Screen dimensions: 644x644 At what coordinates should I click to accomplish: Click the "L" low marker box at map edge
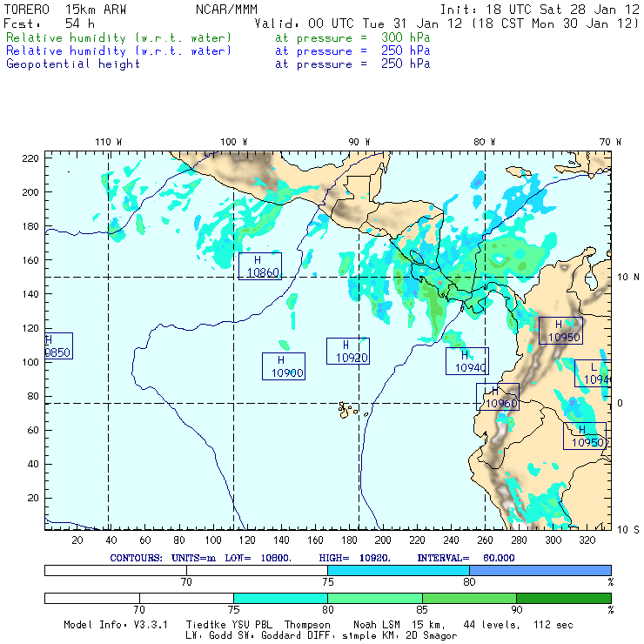(x=593, y=373)
